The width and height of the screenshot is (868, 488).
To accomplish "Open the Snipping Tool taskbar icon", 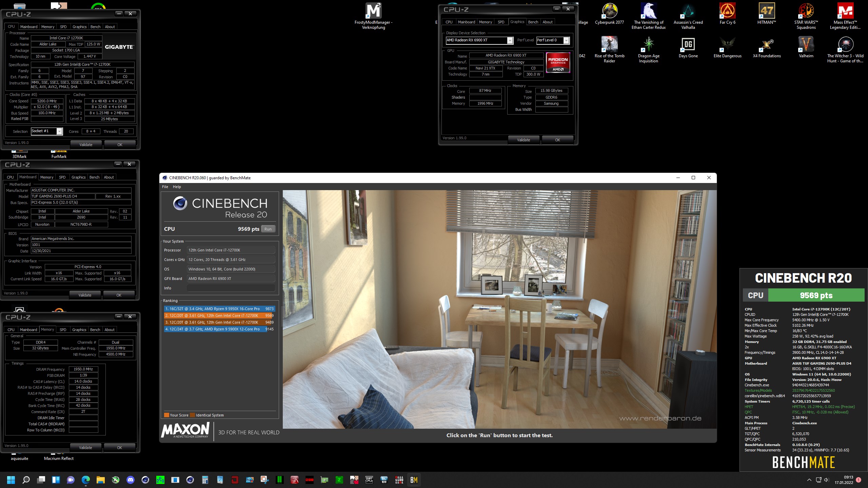I will tap(265, 480).
